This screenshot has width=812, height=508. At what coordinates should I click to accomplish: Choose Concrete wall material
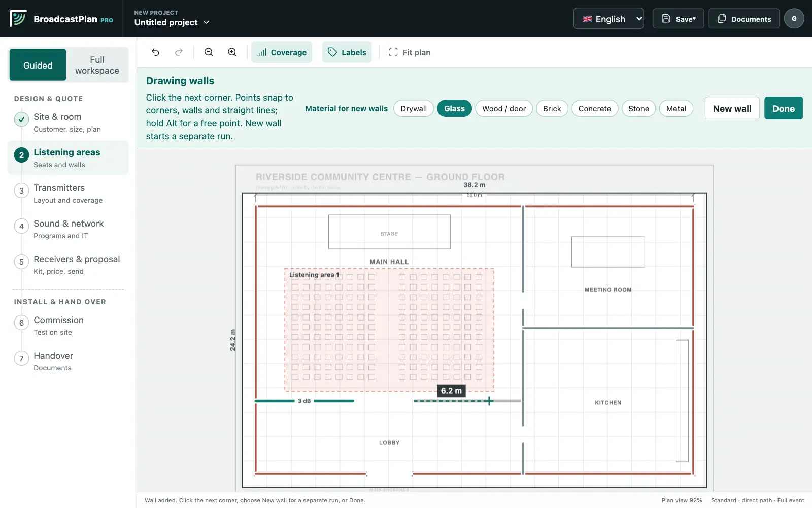click(595, 108)
